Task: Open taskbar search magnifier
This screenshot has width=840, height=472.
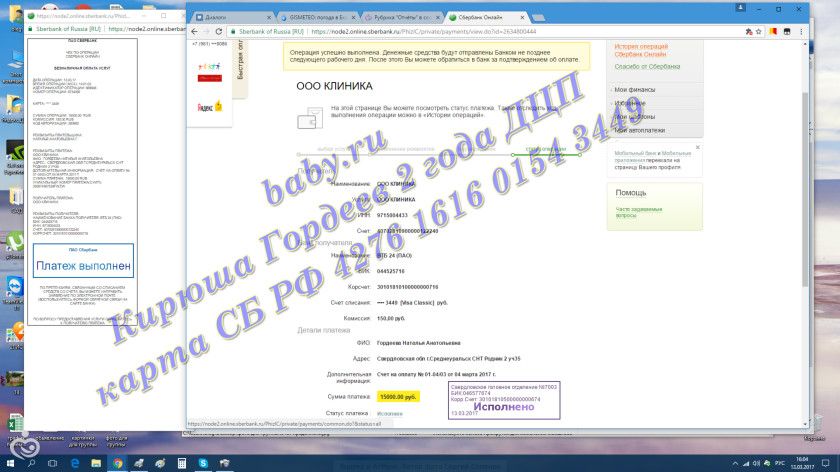Action: click(x=31, y=463)
